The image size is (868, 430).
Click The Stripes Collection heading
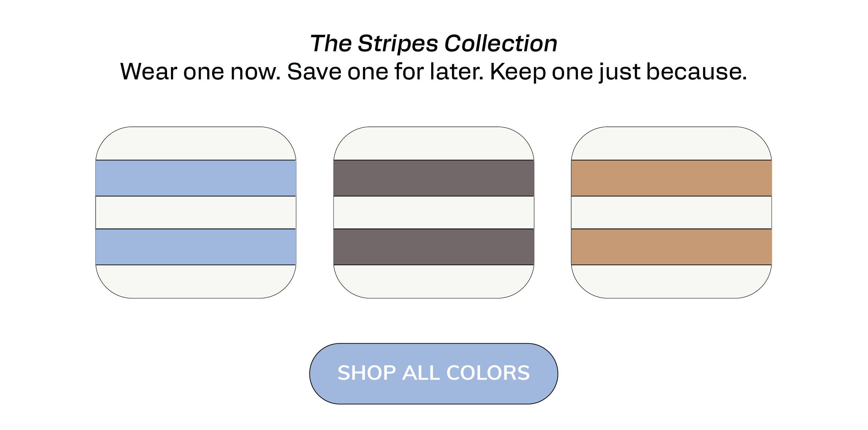[x=434, y=44]
